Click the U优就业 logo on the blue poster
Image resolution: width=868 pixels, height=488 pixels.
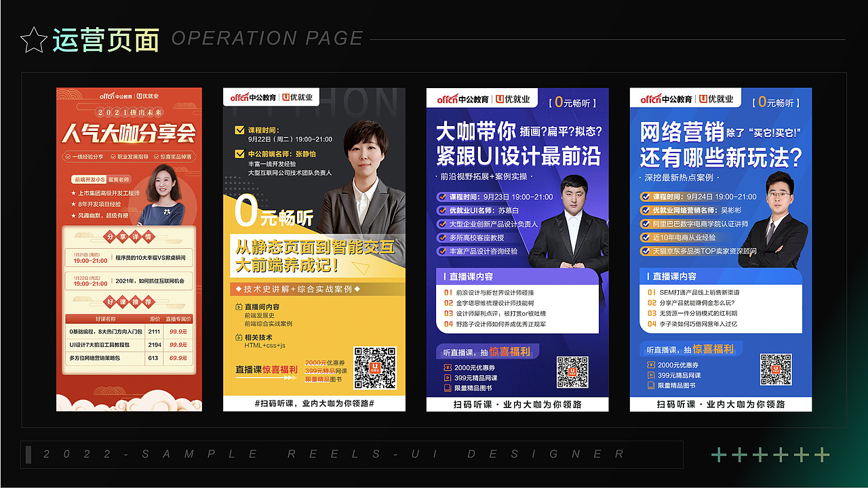click(715, 99)
